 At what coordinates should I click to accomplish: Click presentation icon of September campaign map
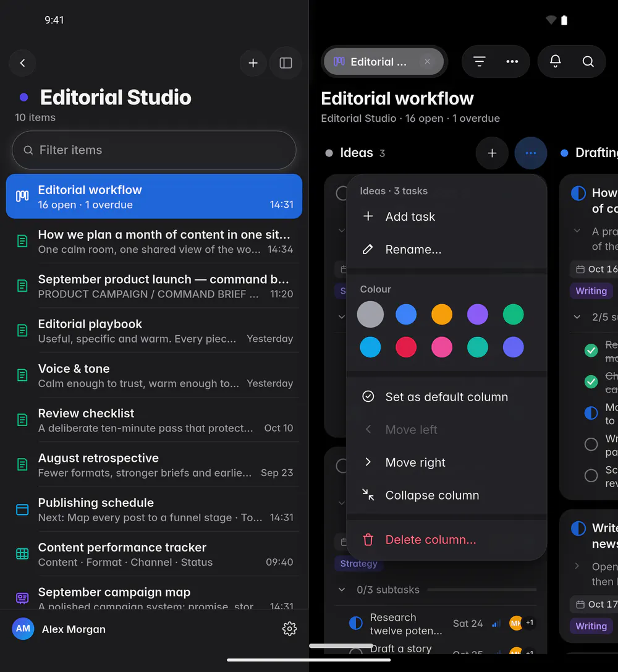click(22, 598)
